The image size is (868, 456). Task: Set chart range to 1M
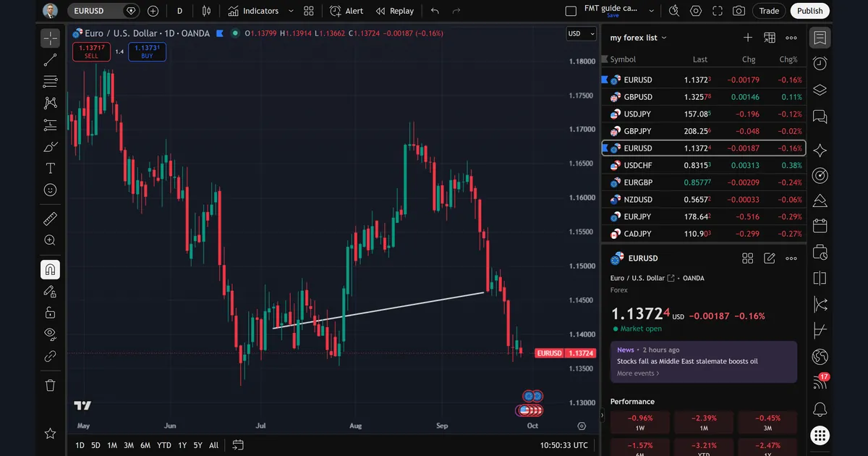tap(112, 445)
